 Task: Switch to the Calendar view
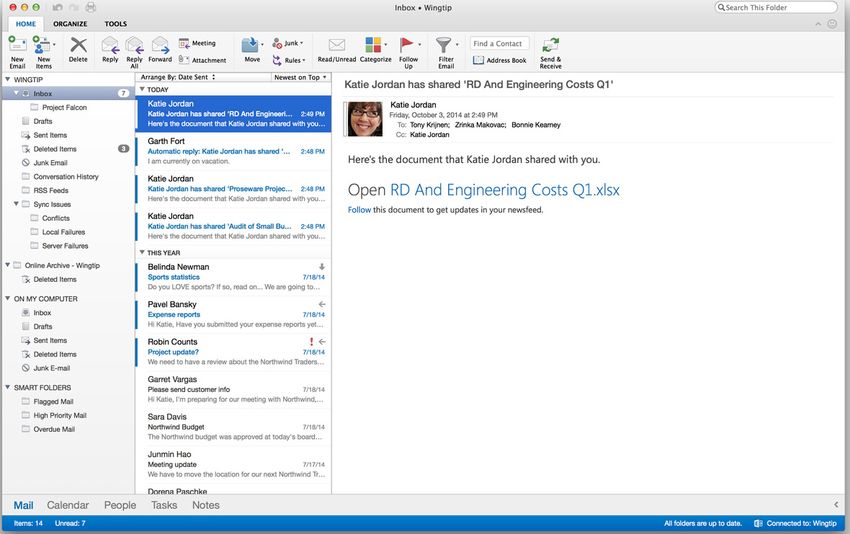tap(68, 505)
